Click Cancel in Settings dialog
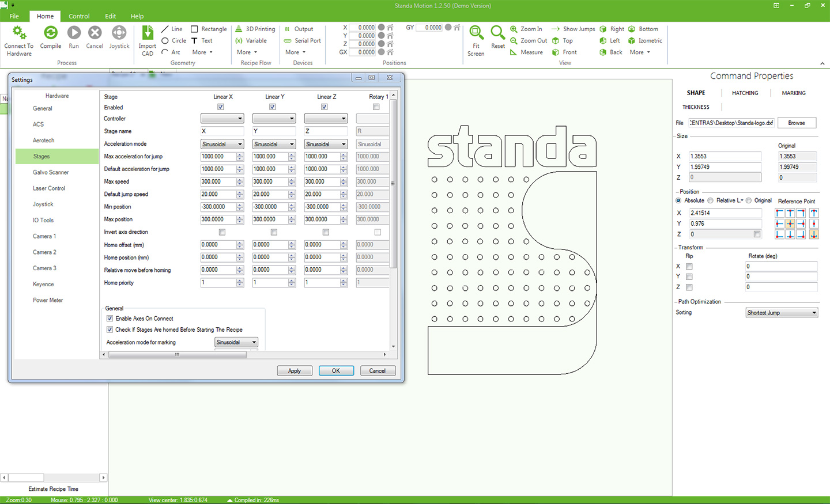Screen dimensions: 830x504 [x=378, y=371]
